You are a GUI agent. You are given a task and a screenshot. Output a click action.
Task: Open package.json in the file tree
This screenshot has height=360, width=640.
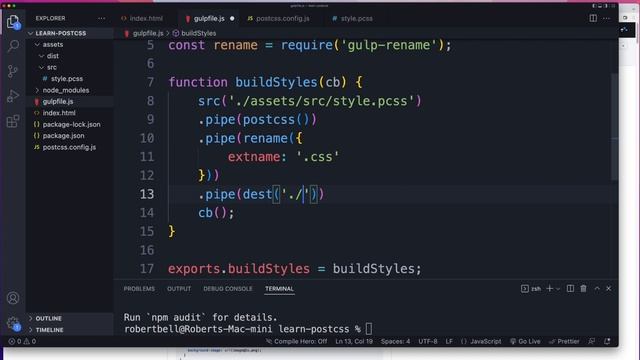[x=63, y=136]
